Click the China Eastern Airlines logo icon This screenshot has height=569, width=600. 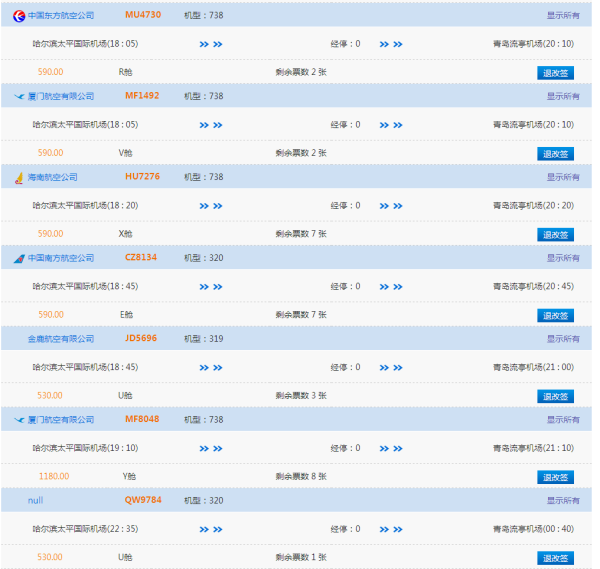point(19,16)
